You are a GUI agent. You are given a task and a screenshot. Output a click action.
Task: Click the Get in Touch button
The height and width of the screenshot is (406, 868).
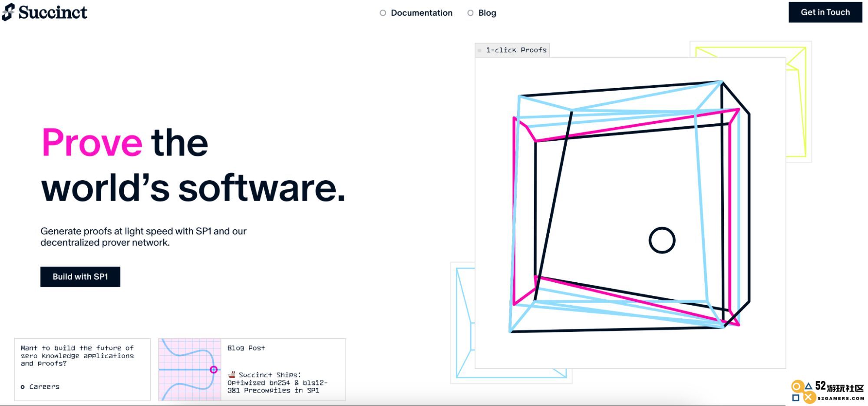pos(825,12)
